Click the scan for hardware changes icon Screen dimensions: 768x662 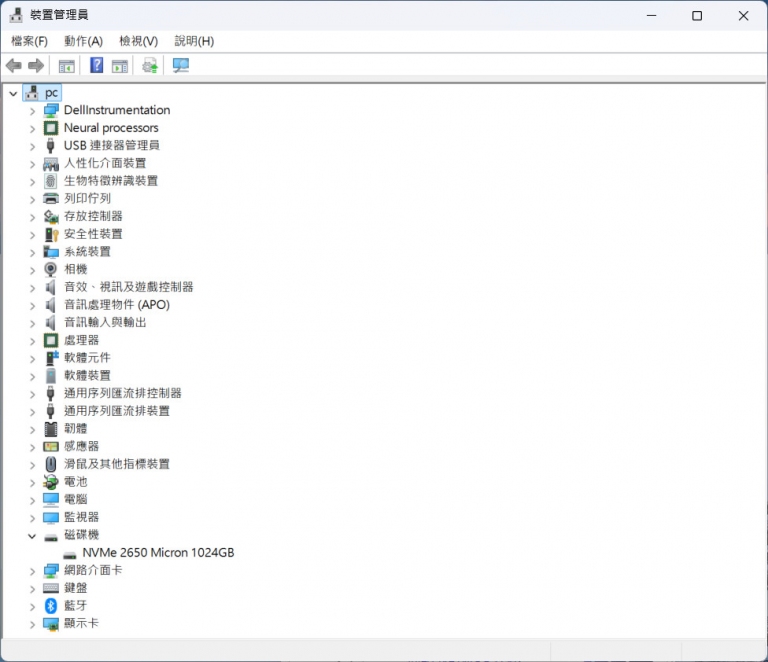[x=180, y=66]
